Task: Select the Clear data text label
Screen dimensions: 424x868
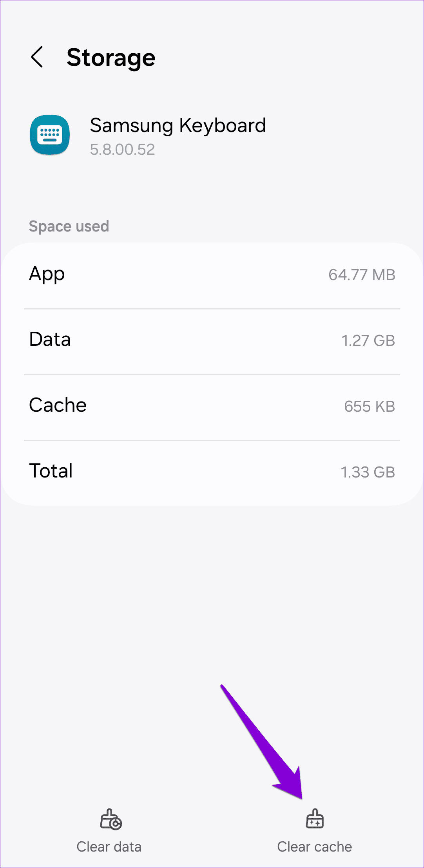Action: 109,847
